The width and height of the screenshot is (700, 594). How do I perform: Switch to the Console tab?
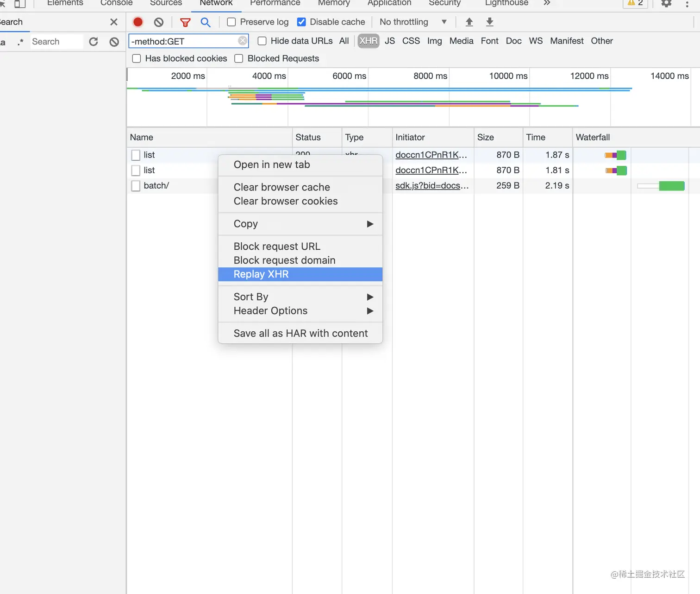116,4
